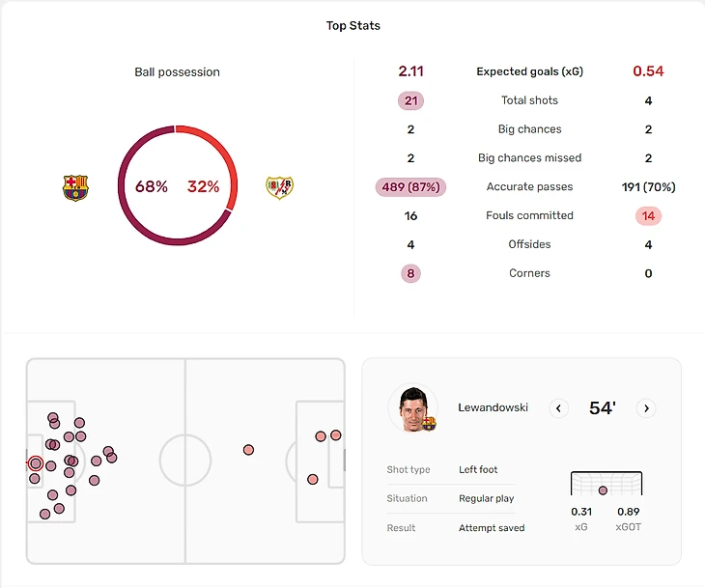Select the lowest Barcelona shot marker on the pitch
This screenshot has width=705, height=588.
click(44, 514)
